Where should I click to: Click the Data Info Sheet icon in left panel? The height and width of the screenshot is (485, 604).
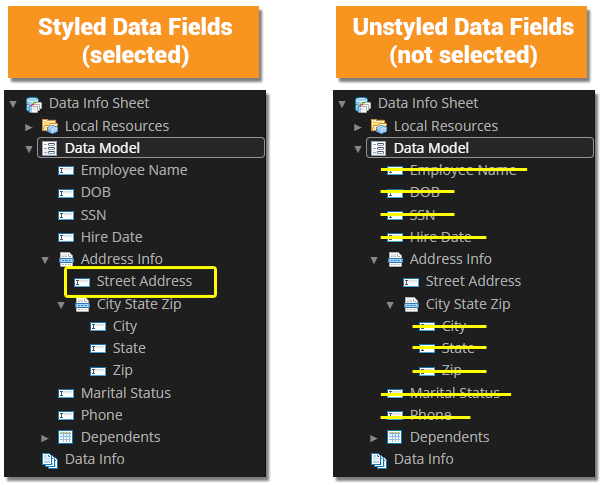[34, 103]
